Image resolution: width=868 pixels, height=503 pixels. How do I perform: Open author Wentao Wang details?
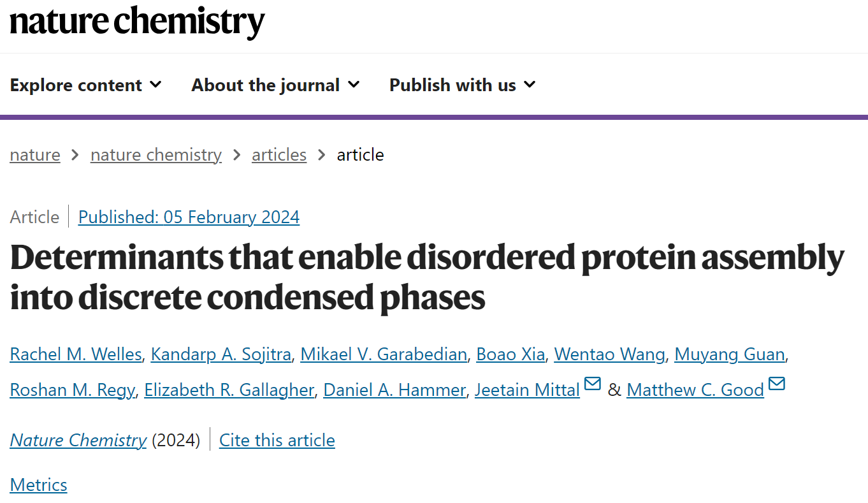[609, 354]
